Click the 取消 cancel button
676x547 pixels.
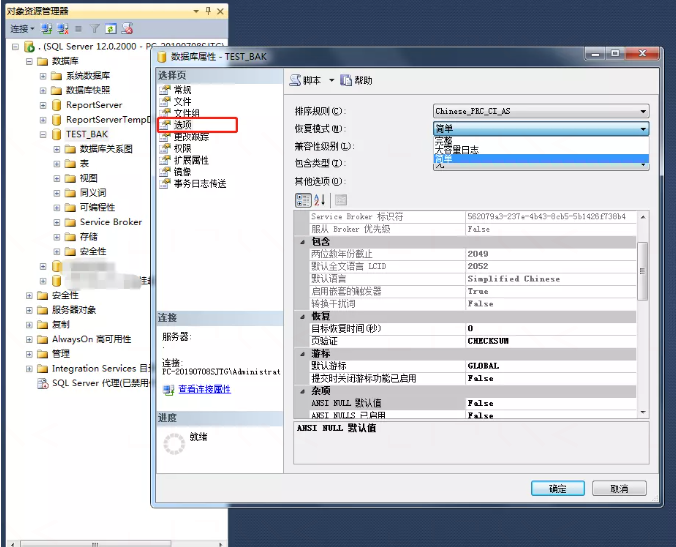click(x=619, y=488)
